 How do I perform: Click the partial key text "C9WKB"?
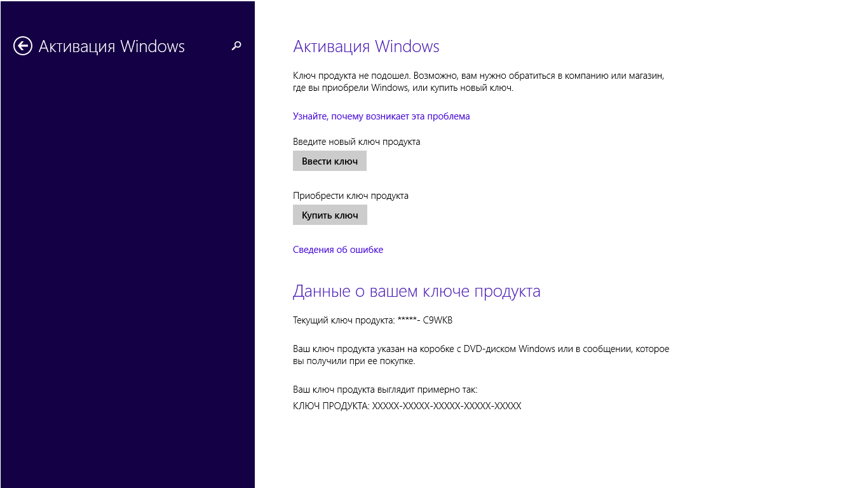(437, 320)
